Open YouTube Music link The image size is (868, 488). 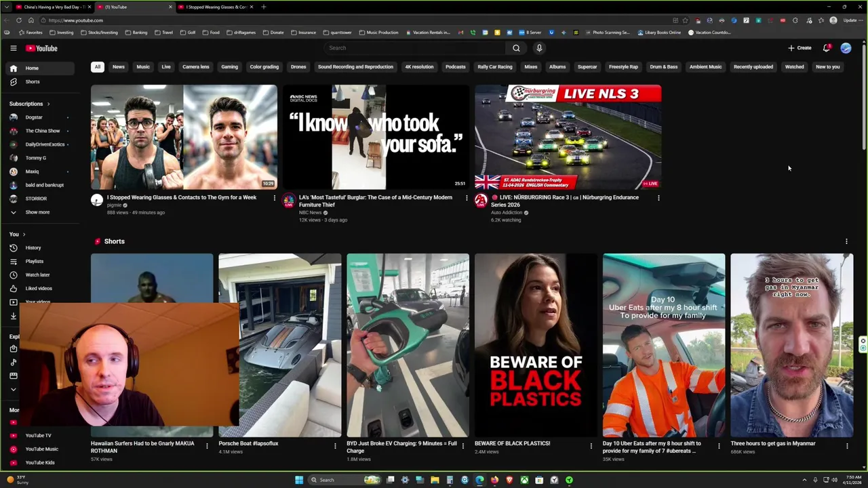pyautogui.click(x=41, y=449)
